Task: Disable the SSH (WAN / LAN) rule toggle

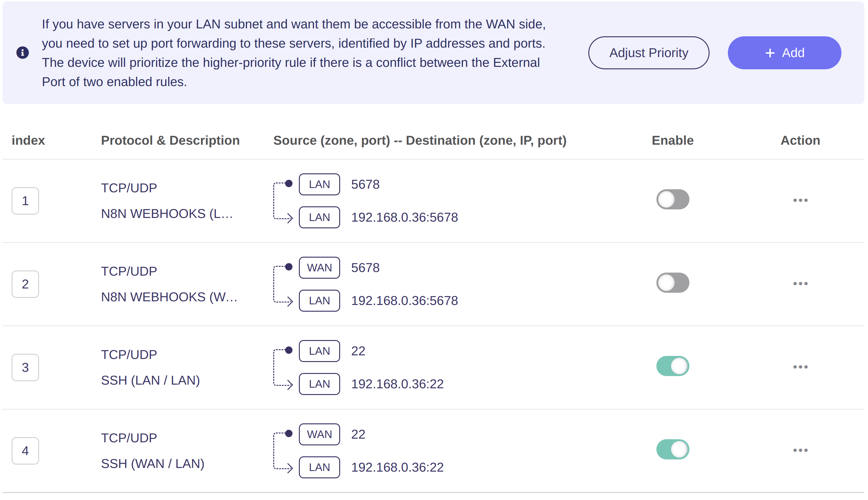Action: 672,450
